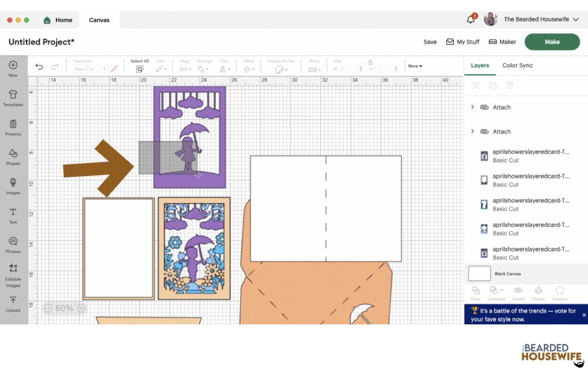The image size is (588, 374).
Task: Switch to the Color Sync tab
Action: [x=517, y=66]
